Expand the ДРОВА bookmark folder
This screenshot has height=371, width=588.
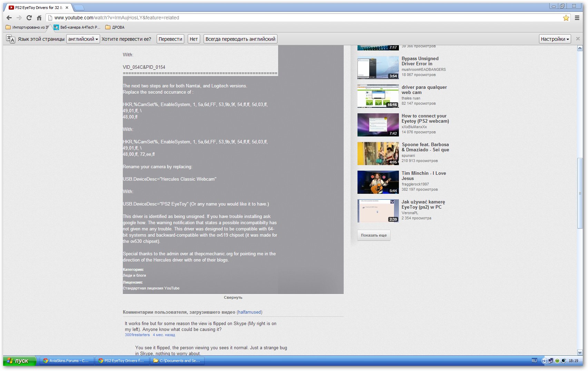tap(115, 27)
